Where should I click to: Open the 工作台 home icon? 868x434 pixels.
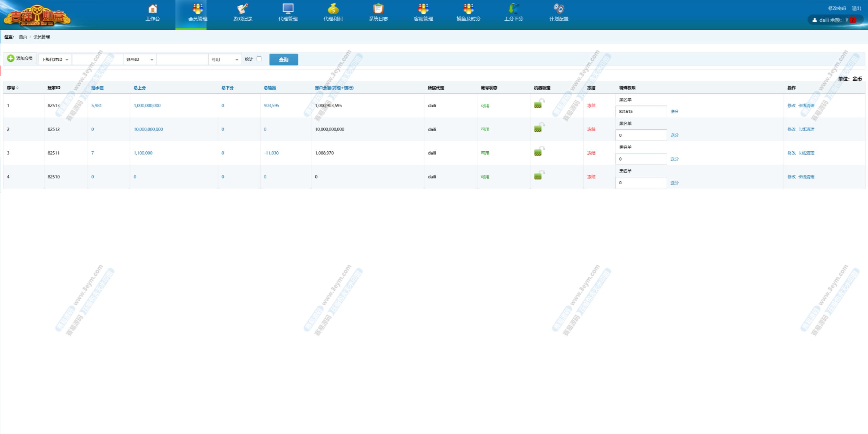tap(153, 9)
